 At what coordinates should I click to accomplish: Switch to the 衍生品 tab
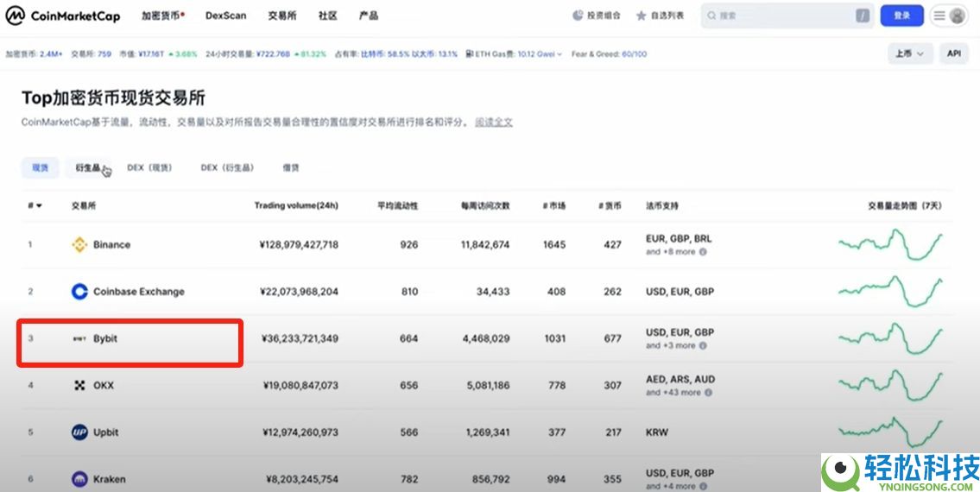(88, 167)
